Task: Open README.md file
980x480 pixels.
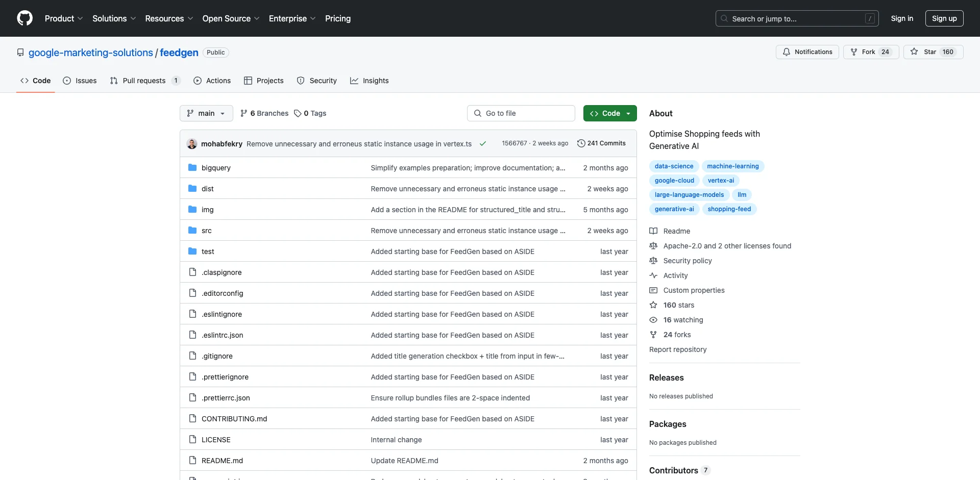Action: [x=223, y=461]
